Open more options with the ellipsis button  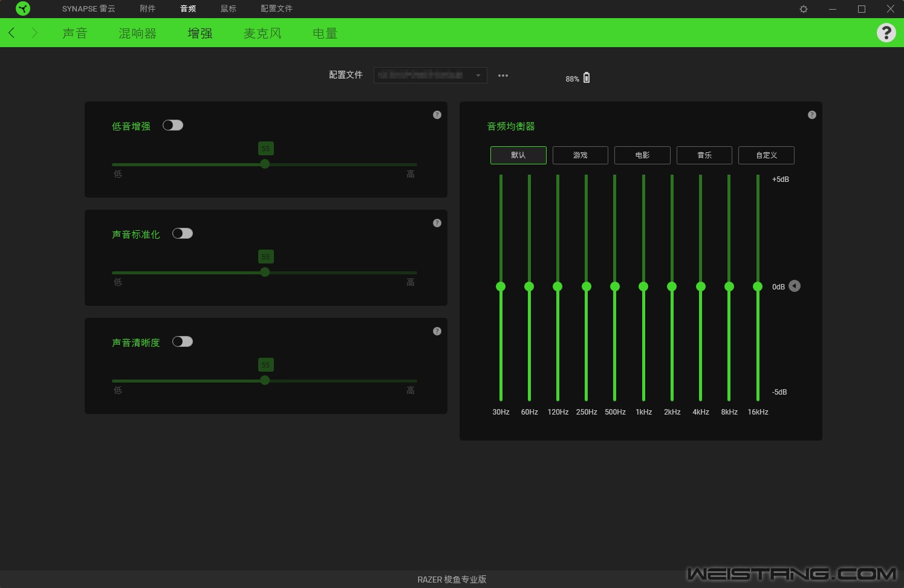click(x=502, y=75)
